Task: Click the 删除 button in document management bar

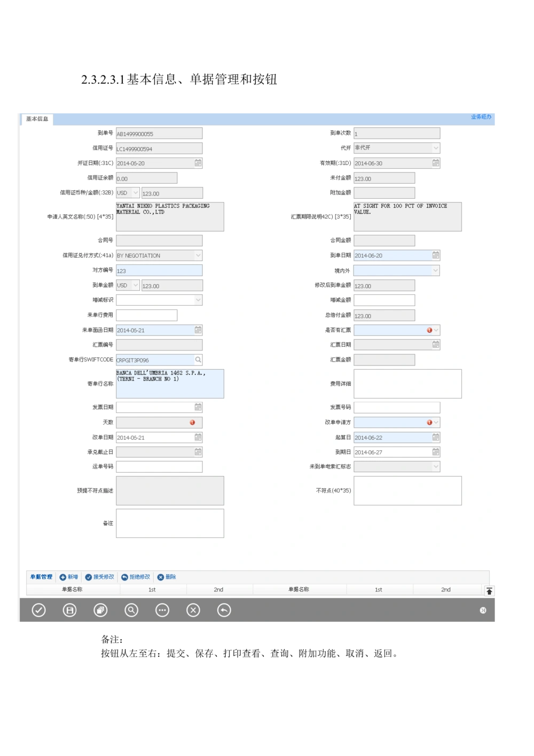Action: tap(167, 577)
